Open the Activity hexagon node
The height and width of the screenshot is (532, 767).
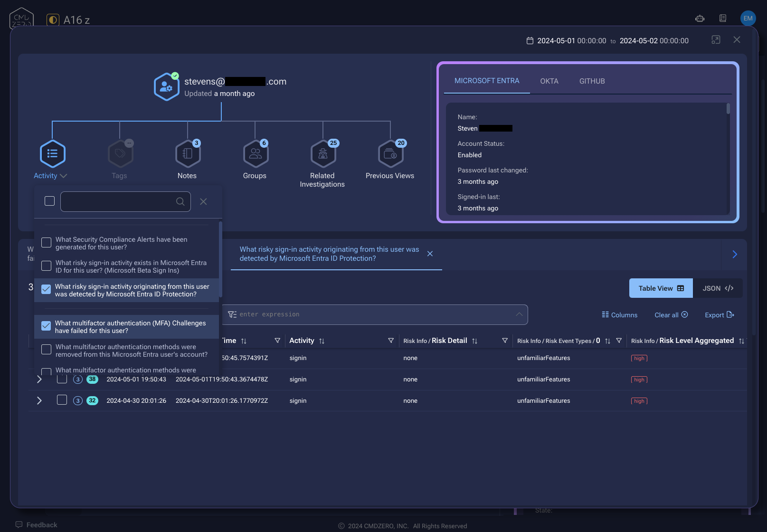pyautogui.click(x=53, y=153)
